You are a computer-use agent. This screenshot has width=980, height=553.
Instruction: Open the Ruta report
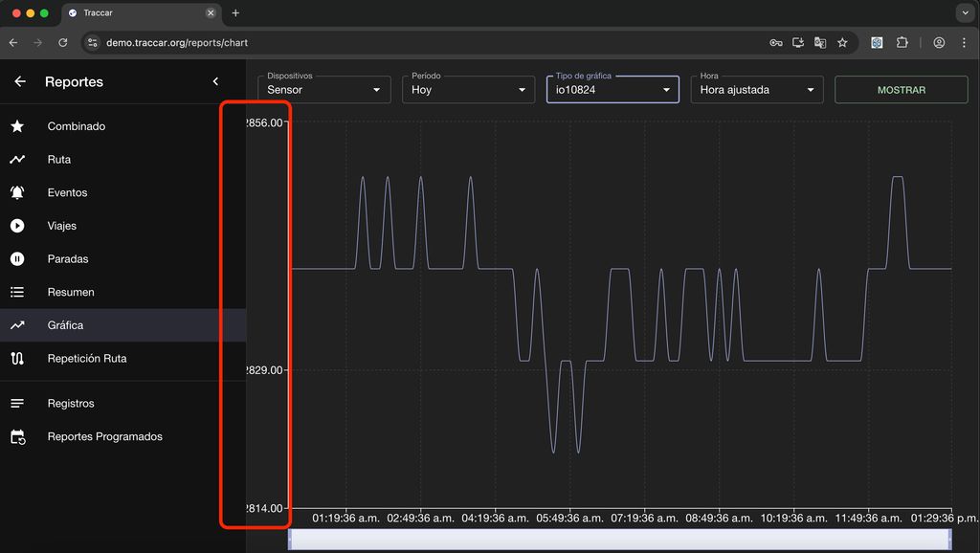coord(59,160)
